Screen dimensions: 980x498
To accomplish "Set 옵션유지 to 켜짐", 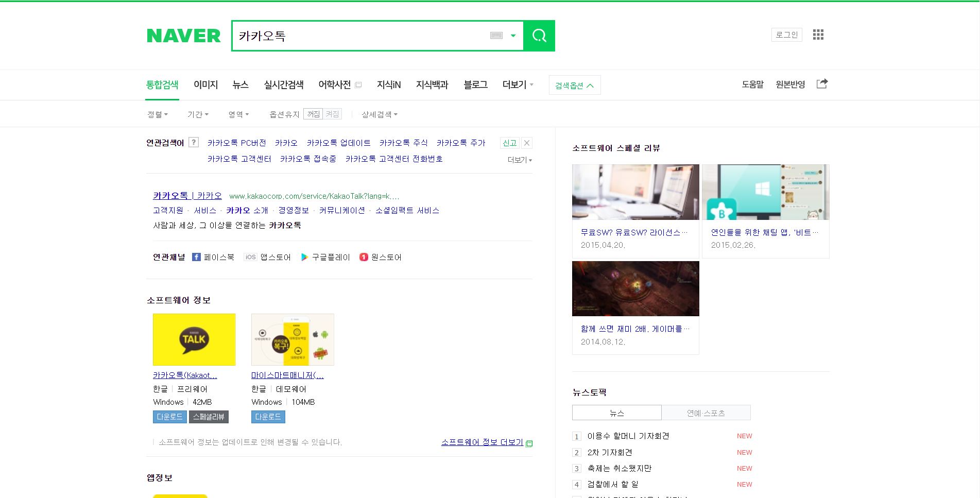I will (x=332, y=114).
